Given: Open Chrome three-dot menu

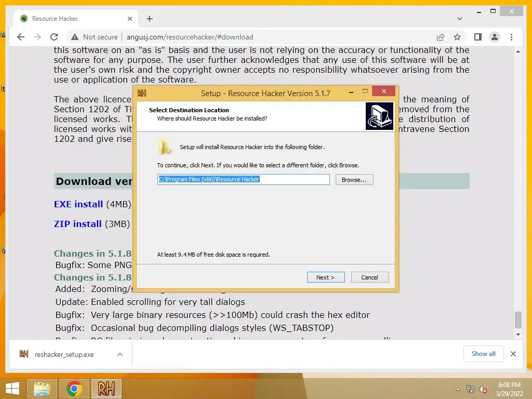Looking at the screenshot, I should [511, 37].
